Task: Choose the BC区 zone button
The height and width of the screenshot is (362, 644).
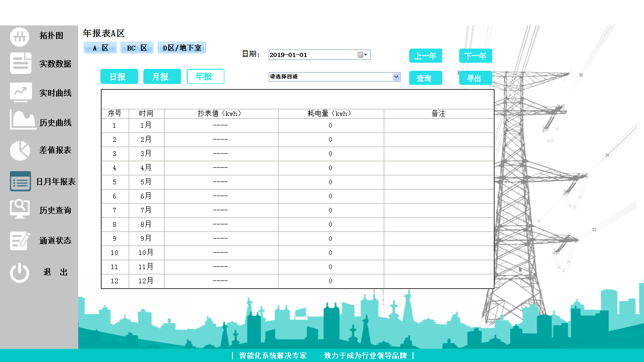Action: coord(137,48)
